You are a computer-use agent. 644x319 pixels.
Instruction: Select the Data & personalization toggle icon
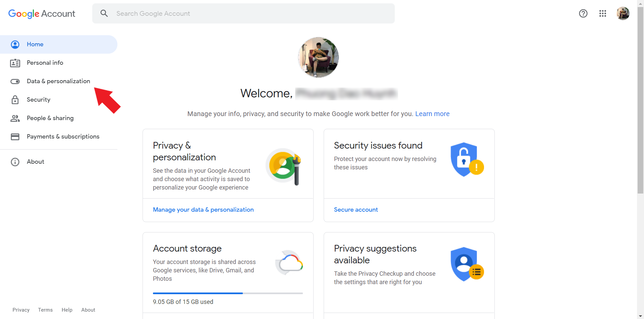pos(15,81)
